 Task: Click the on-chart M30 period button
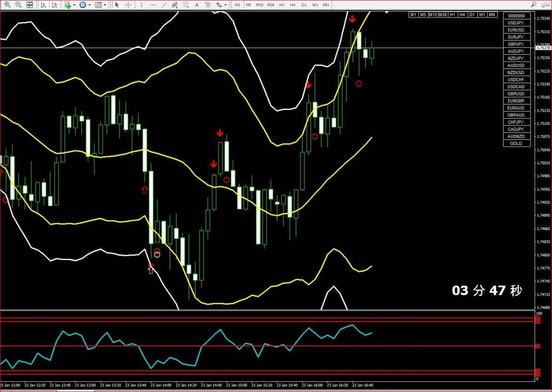pyautogui.click(x=443, y=15)
